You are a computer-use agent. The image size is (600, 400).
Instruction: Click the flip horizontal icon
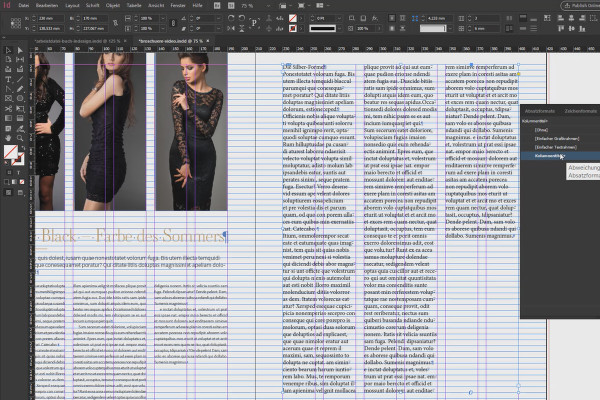[x=231, y=28]
